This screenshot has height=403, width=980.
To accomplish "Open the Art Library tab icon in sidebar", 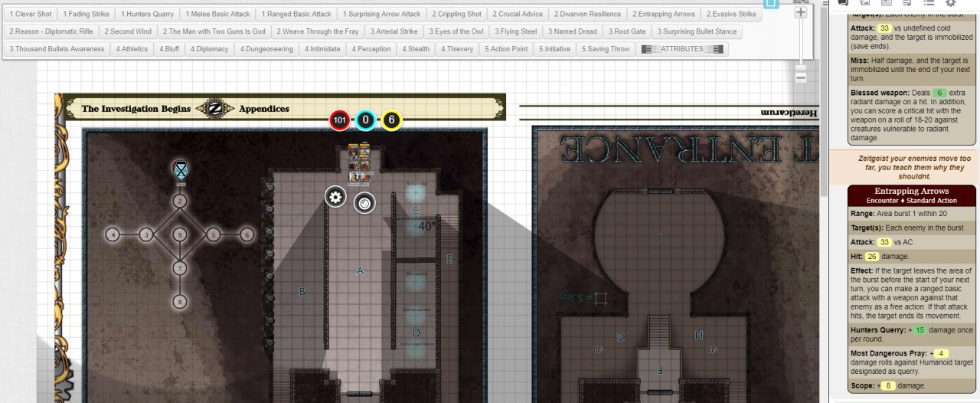I will coord(864,3).
